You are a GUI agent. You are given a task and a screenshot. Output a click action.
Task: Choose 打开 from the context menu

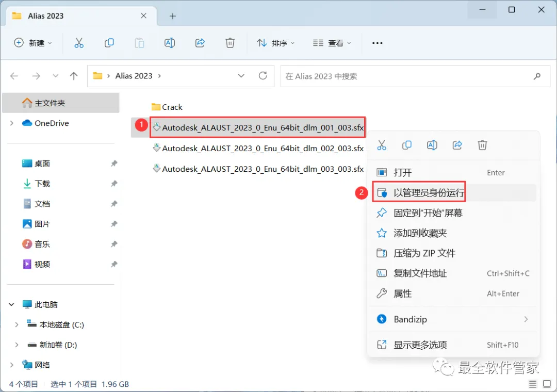(453, 173)
